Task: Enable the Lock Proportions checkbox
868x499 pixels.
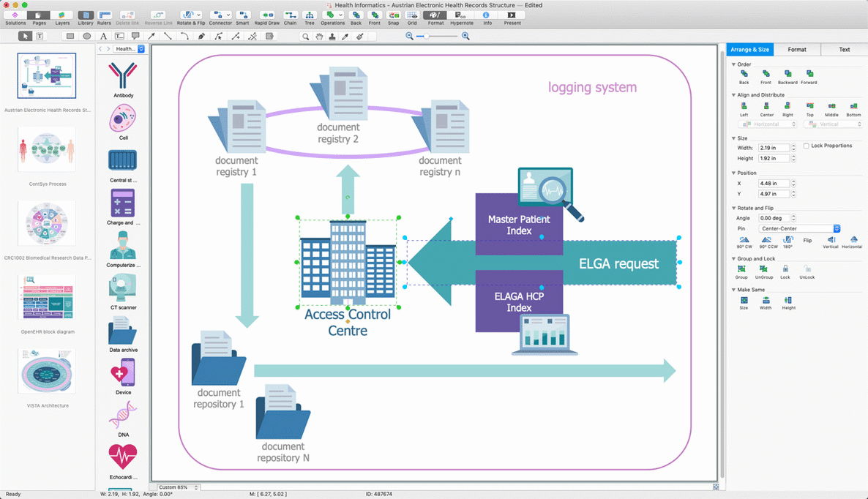Action: coord(806,146)
